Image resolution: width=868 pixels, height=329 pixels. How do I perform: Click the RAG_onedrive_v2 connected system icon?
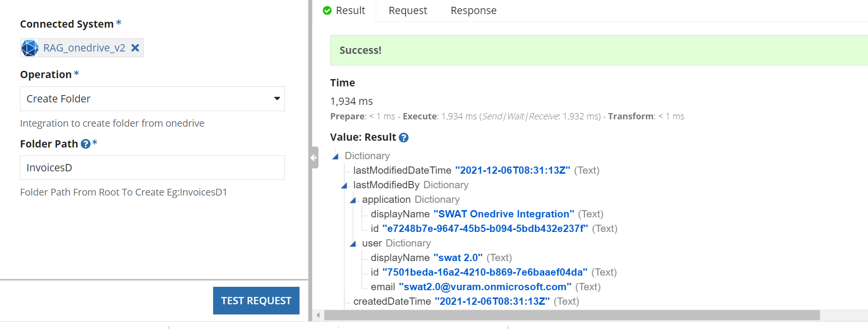tap(30, 48)
